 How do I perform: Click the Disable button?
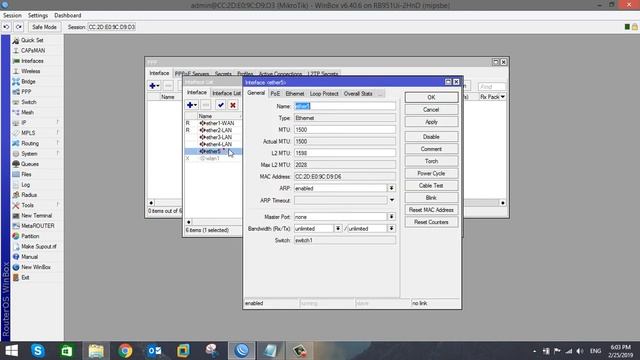pos(431,137)
